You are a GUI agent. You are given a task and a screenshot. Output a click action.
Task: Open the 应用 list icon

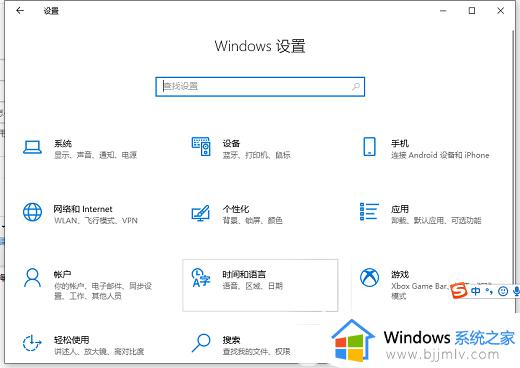pyautogui.click(x=369, y=211)
